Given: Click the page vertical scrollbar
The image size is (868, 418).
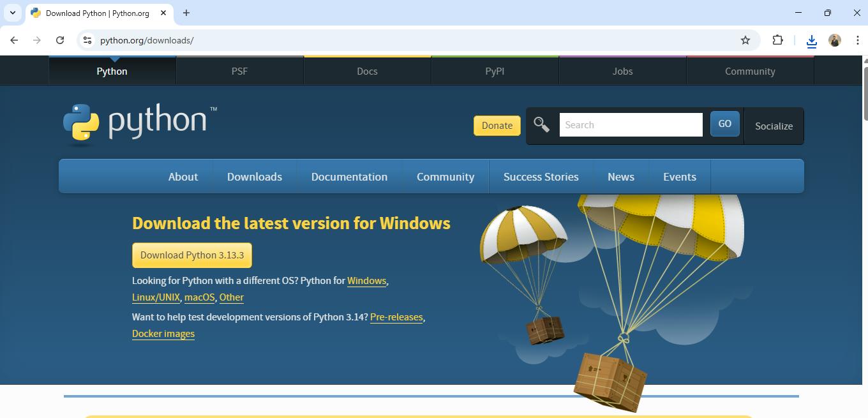Looking at the screenshot, I should pyautogui.click(x=865, y=89).
